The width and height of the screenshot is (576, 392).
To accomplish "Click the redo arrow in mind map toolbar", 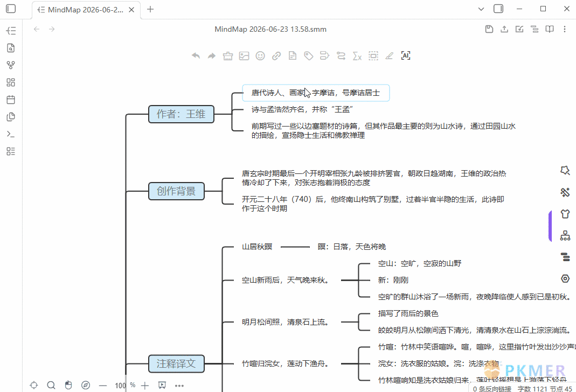I will click(x=212, y=56).
